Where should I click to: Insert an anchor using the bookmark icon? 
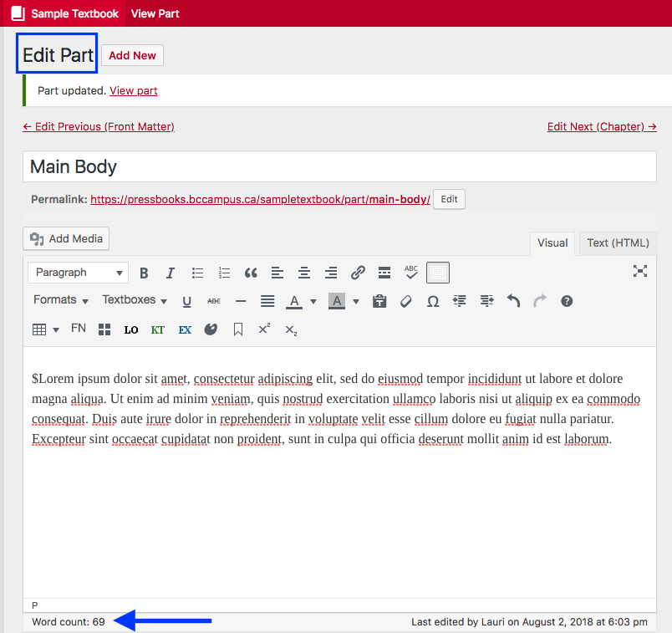coord(238,329)
